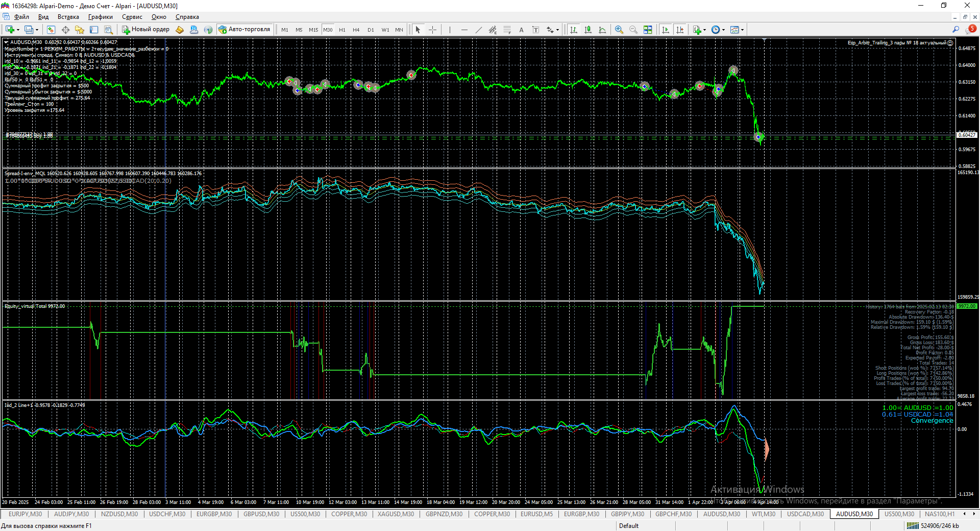Launch MetaEditor from the toolbar

[x=180, y=30]
